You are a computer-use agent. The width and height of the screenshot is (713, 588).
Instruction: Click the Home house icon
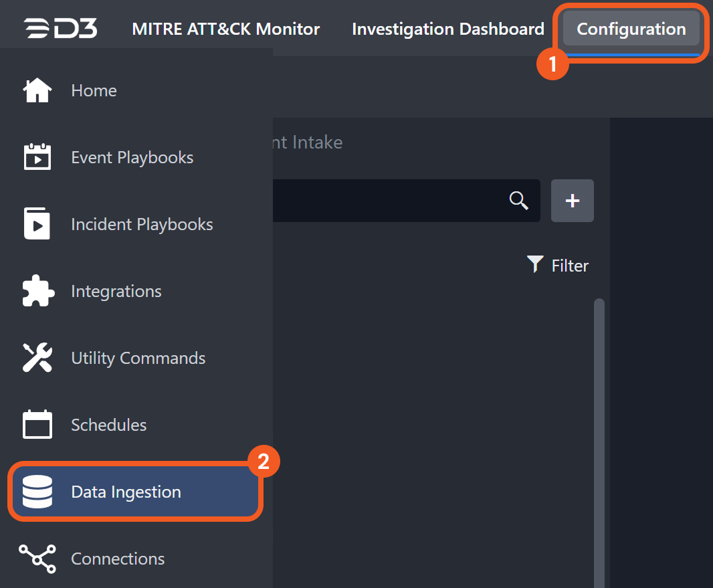coord(37,90)
